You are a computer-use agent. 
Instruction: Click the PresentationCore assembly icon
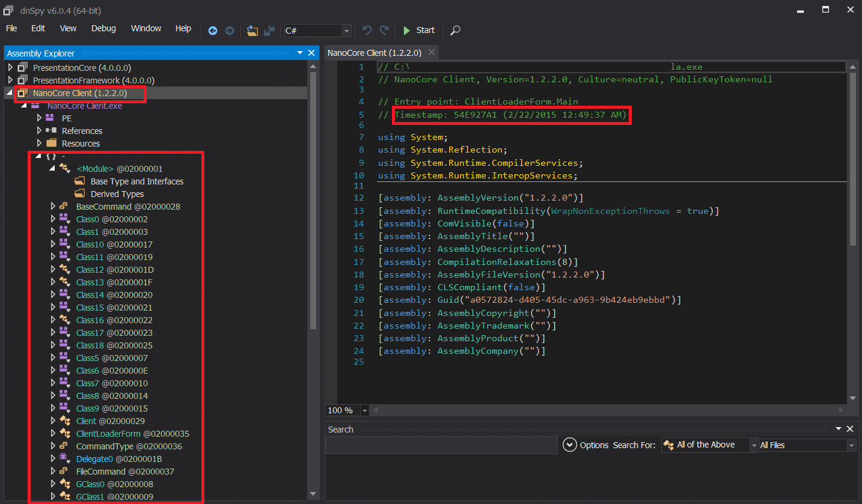coord(22,67)
